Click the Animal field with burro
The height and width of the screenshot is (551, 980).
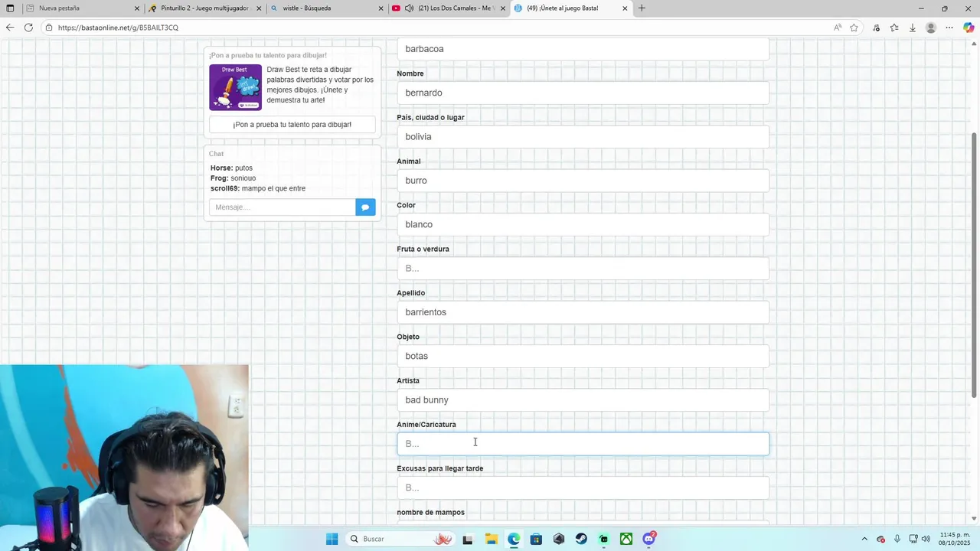[x=583, y=181]
